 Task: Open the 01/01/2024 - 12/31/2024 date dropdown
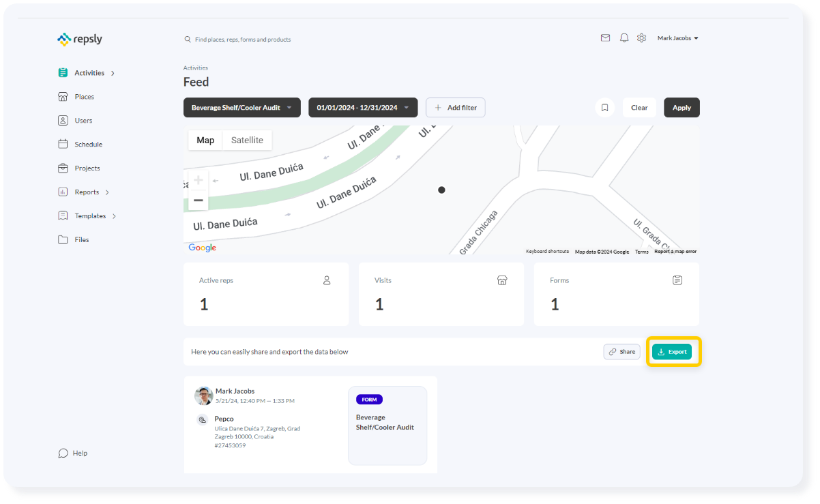click(363, 107)
